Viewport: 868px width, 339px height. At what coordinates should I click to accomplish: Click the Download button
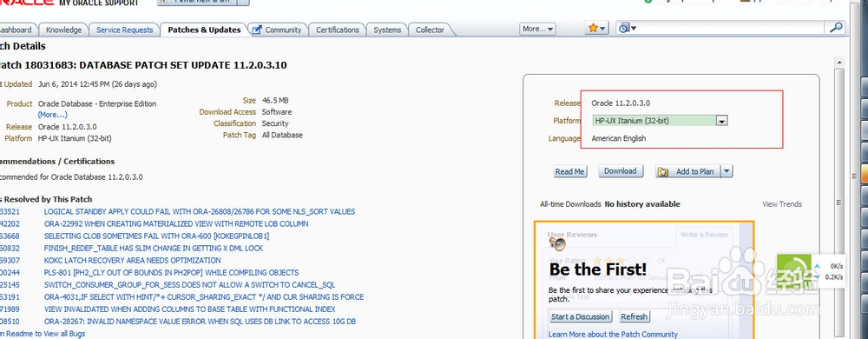(x=620, y=171)
